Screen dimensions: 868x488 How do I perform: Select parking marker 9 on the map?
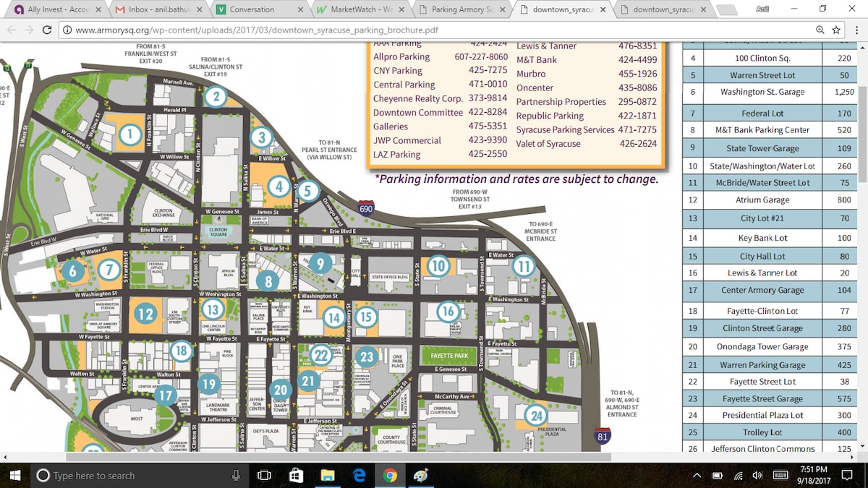320,264
